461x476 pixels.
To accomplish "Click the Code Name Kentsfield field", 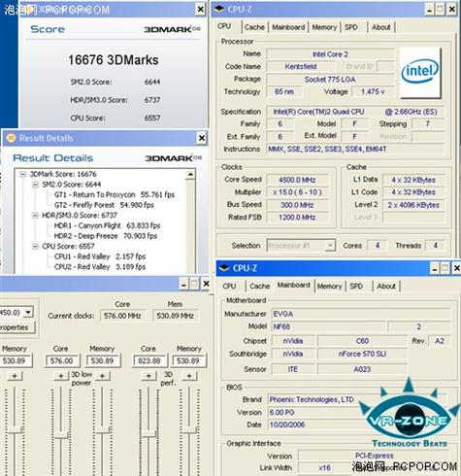I will click(x=301, y=67).
